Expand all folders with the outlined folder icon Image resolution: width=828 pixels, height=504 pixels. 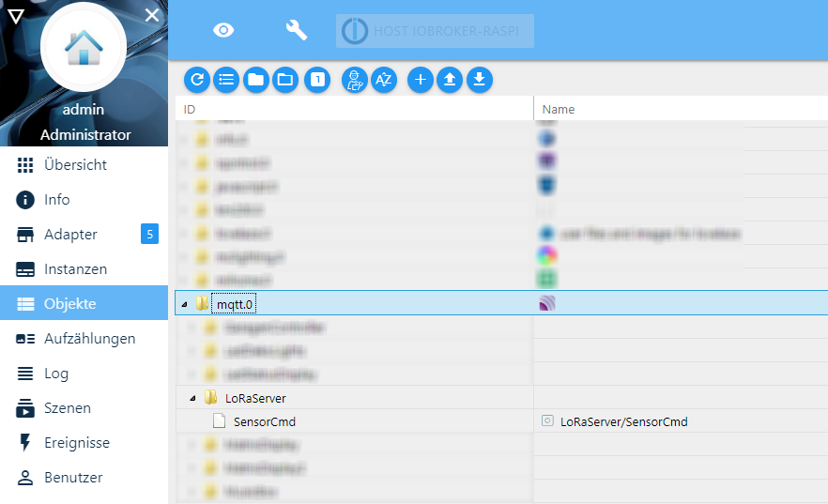click(285, 80)
